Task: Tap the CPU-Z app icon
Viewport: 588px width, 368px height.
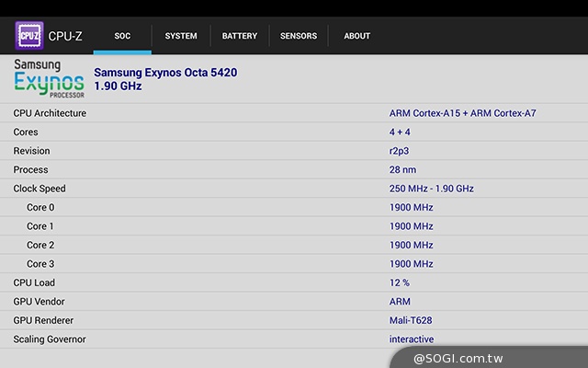Action: pos(28,36)
